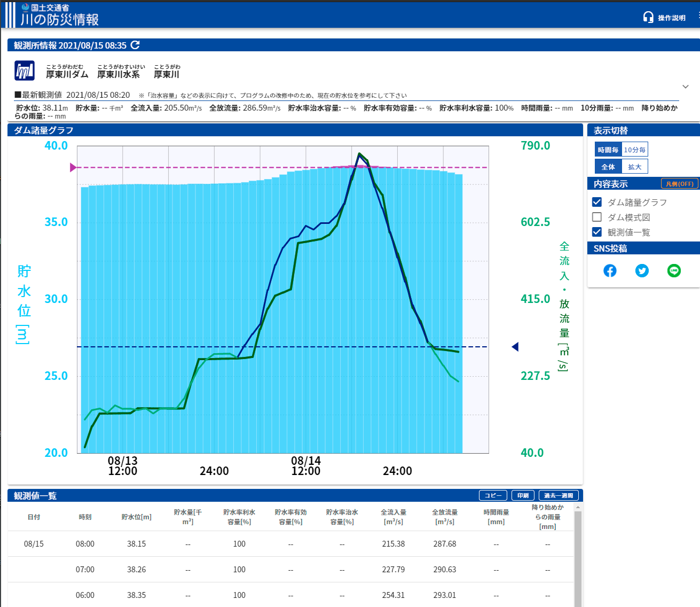Image resolution: width=700 pixels, height=607 pixels.
Task: Click the navy triangle marker right of graph
Action: [515, 347]
